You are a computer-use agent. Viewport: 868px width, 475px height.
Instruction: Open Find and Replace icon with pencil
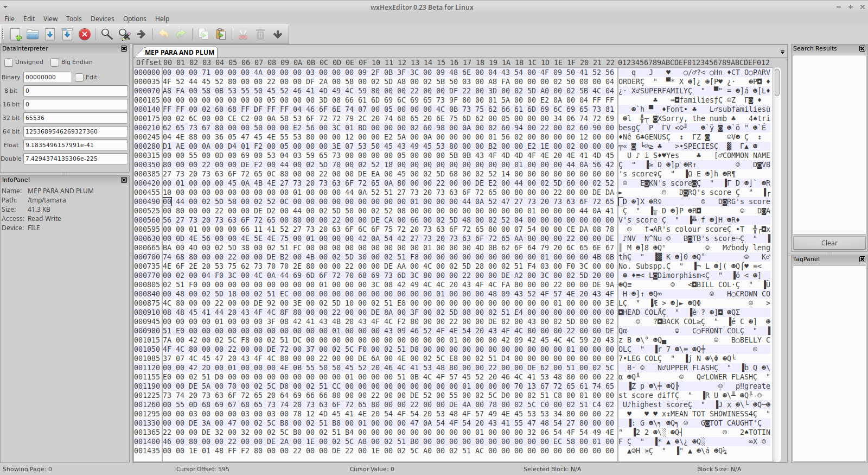point(124,35)
